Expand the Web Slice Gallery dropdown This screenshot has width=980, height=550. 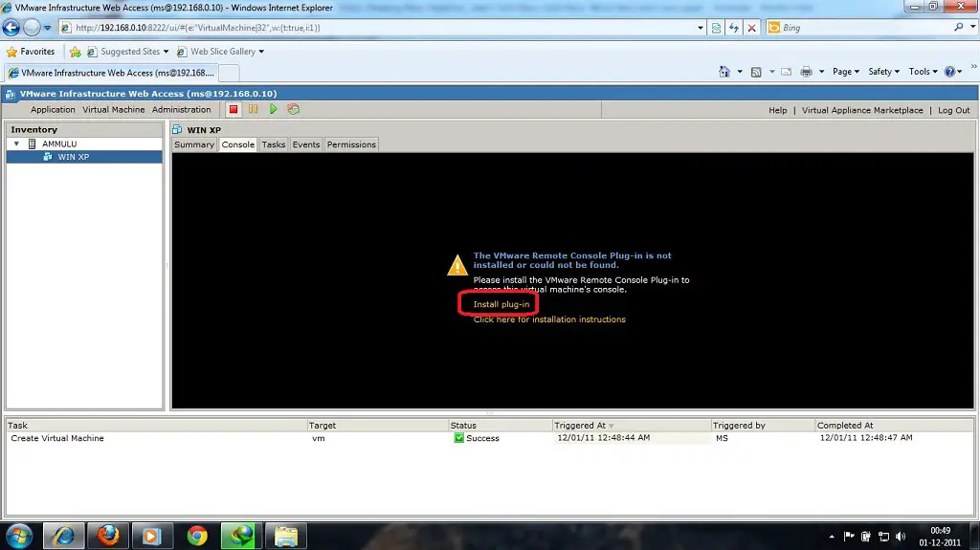click(261, 52)
